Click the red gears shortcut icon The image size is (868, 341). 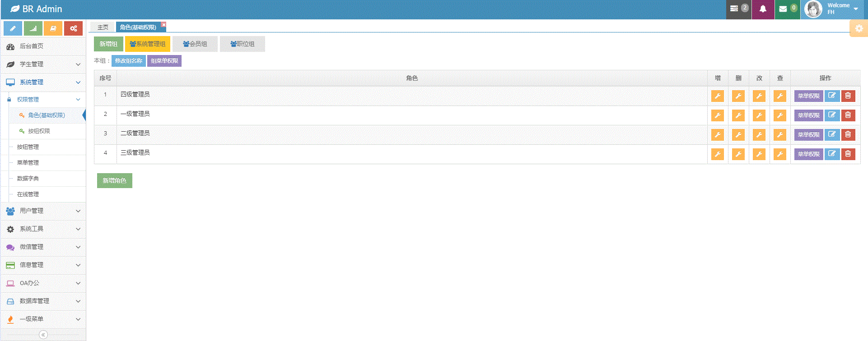73,28
